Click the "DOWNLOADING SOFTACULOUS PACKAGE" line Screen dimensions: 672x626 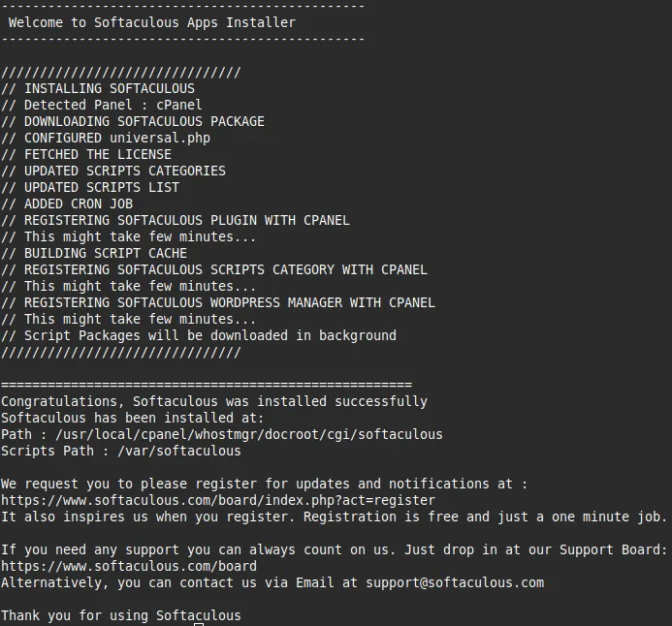[x=144, y=121]
